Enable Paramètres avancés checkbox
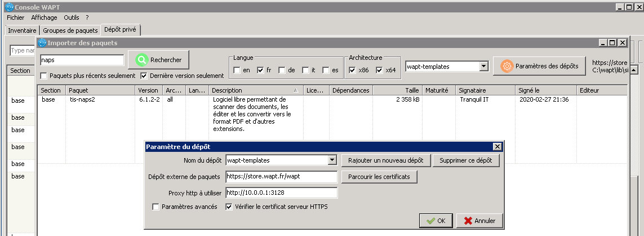Image resolution: width=644 pixels, height=236 pixels. tap(156, 207)
